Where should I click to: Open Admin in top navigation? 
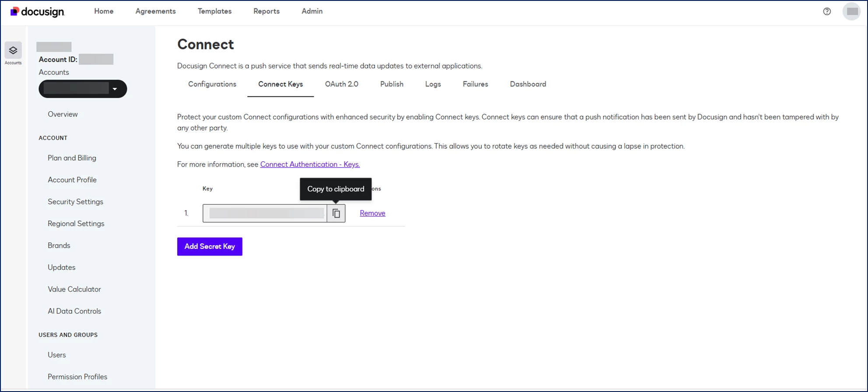pos(312,11)
